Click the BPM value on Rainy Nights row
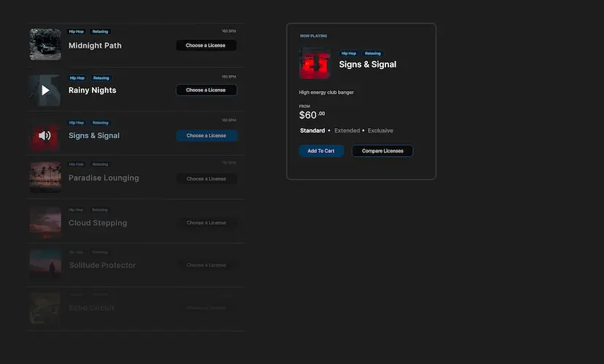This screenshot has width=604, height=364. pos(229,76)
